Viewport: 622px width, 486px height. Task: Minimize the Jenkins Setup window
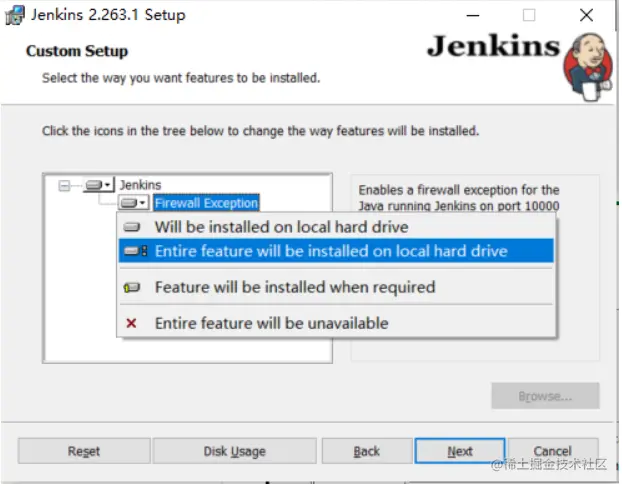pos(473,15)
